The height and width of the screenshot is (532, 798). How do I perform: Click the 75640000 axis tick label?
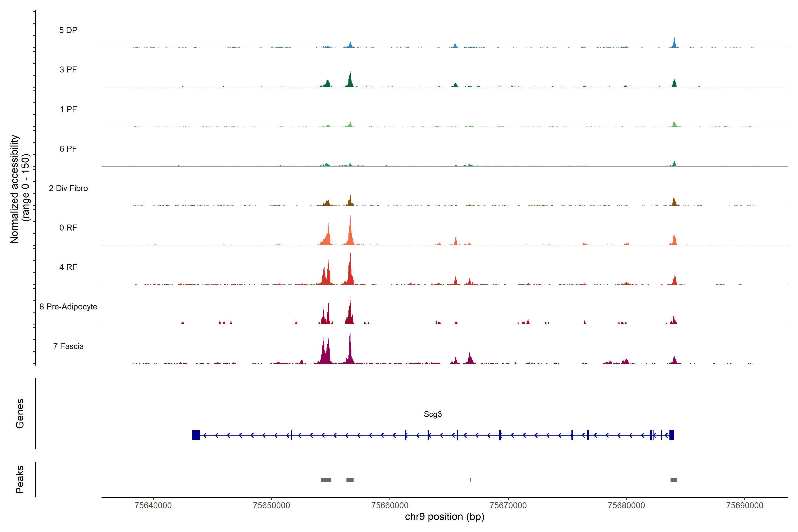pyautogui.click(x=153, y=505)
